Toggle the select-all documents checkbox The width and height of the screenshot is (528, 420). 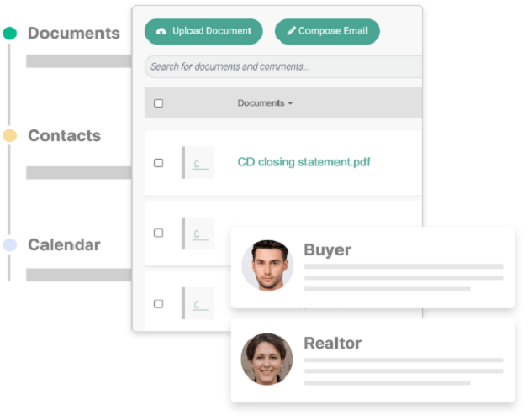[158, 103]
